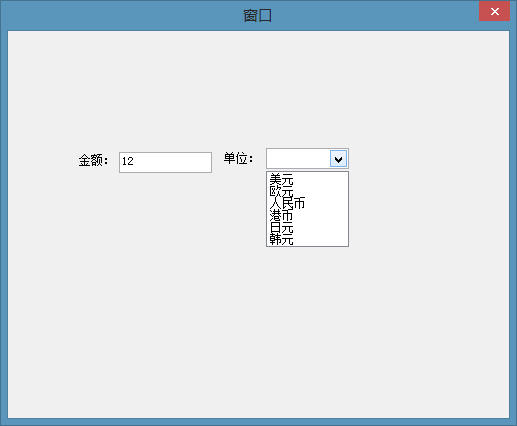Click the 窗口 title text

(x=258, y=16)
